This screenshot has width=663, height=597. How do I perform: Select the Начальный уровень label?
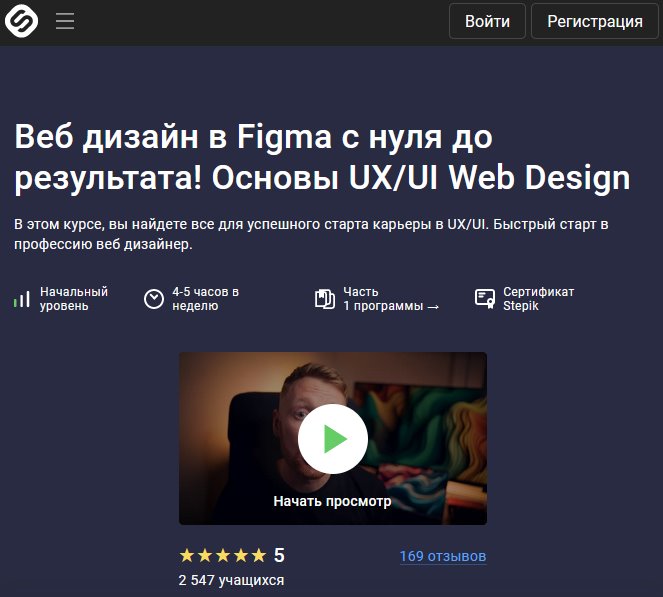tap(74, 299)
